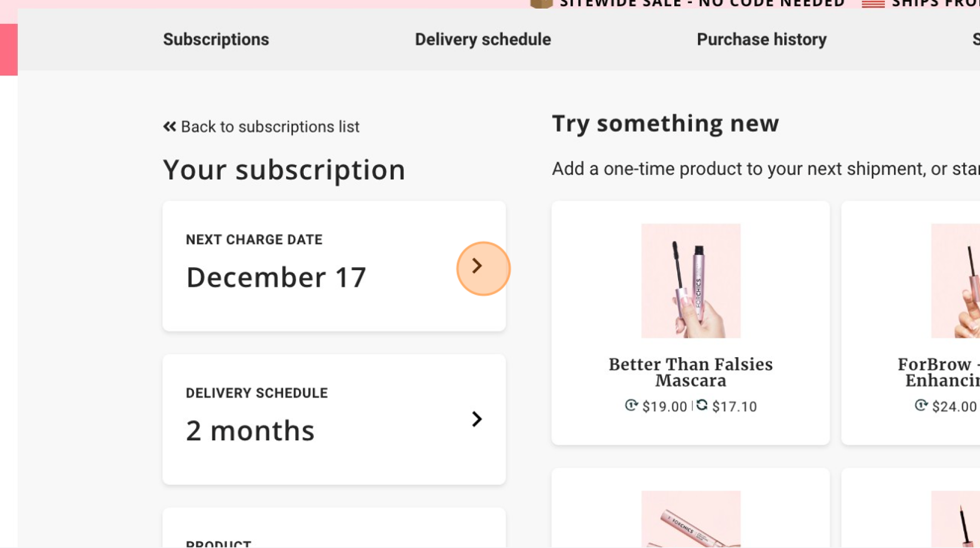Screen dimensions: 980x548
Task: Click the double-chevron back arrow icon
Action: (x=169, y=126)
